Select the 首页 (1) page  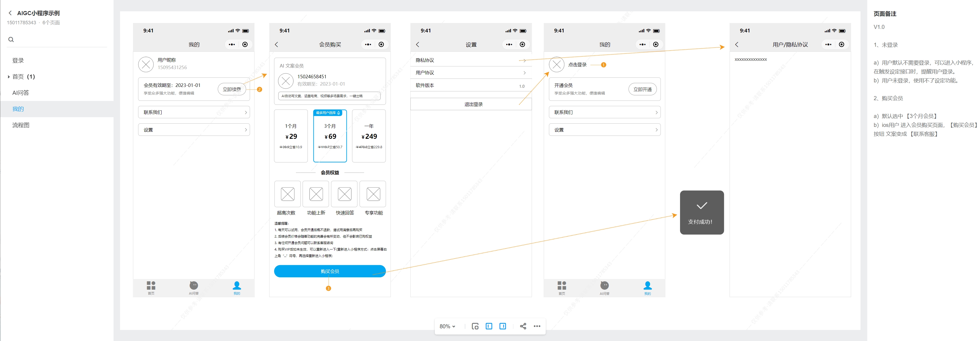pos(23,77)
